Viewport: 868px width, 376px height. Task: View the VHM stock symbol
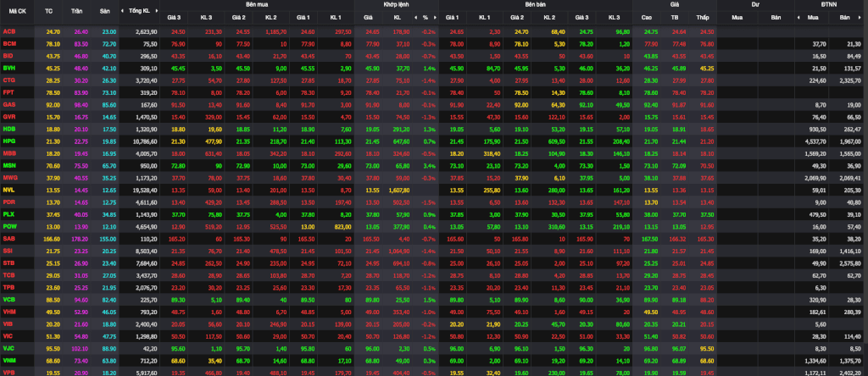coord(8,312)
